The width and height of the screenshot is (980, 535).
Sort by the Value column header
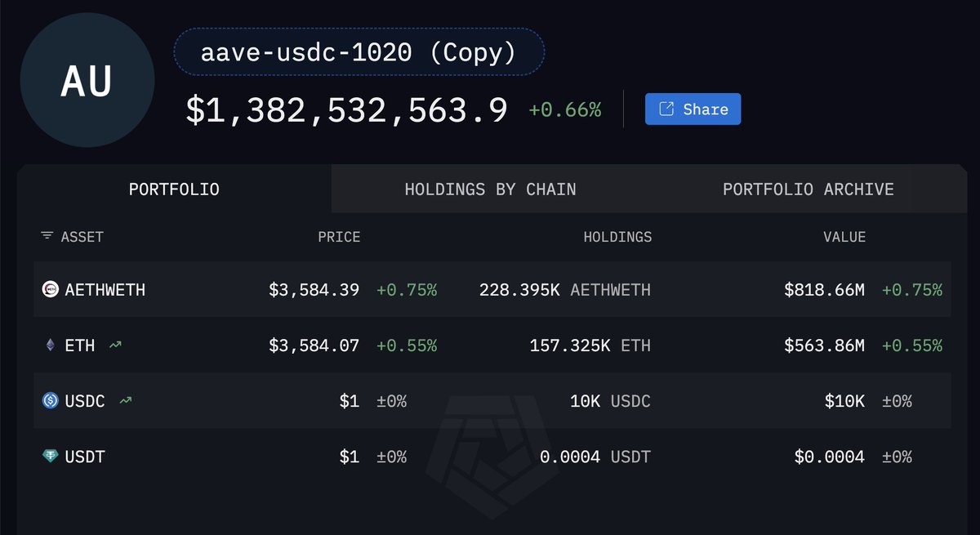tap(844, 237)
